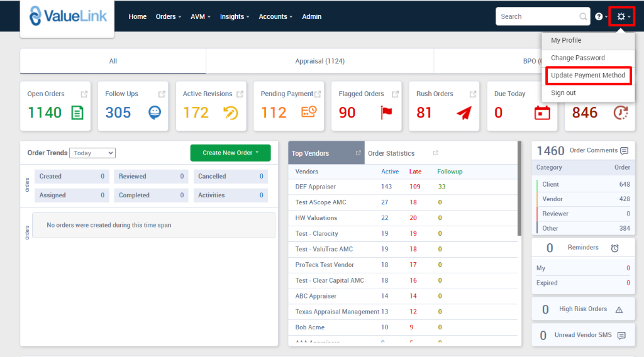Open the help question mark icon
644x357 pixels.
[x=599, y=17]
